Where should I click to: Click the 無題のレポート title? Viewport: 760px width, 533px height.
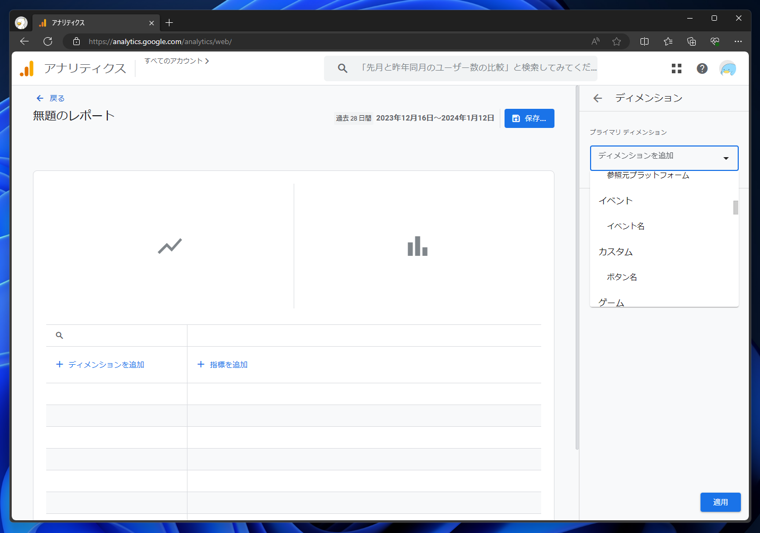pyautogui.click(x=74, y=116)
